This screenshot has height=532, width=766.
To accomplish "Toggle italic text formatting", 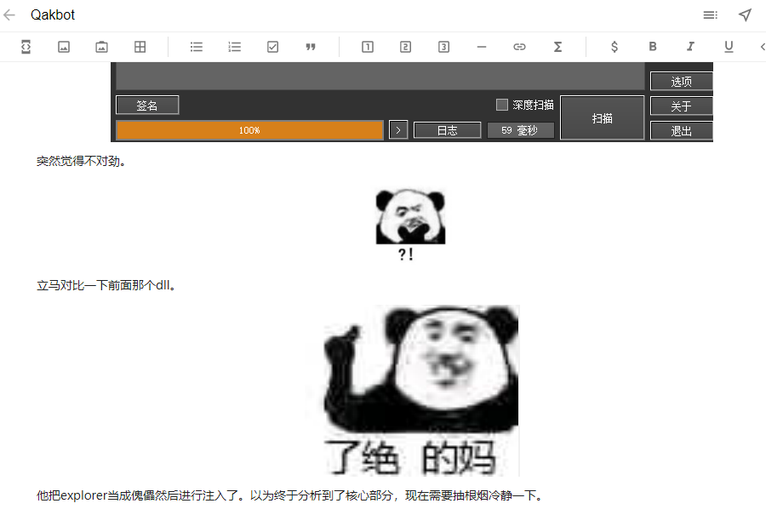I will point(690,47).
